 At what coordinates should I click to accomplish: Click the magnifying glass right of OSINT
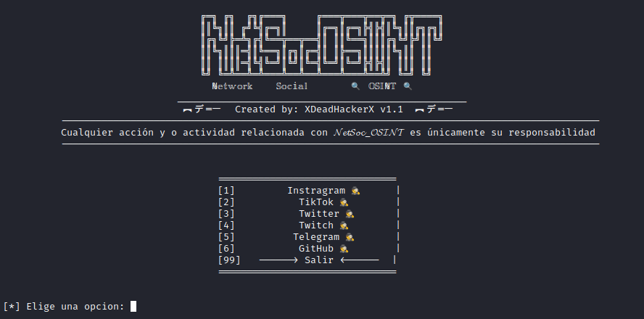[x=408, y=86]
